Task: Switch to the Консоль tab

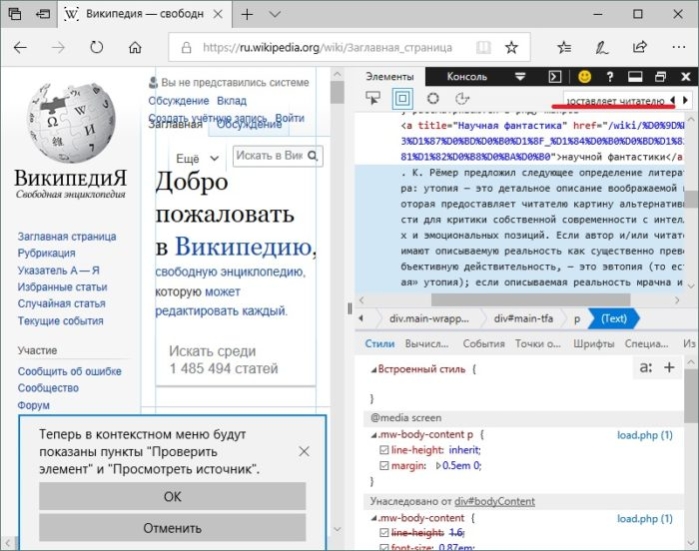Action: [467, 77]
